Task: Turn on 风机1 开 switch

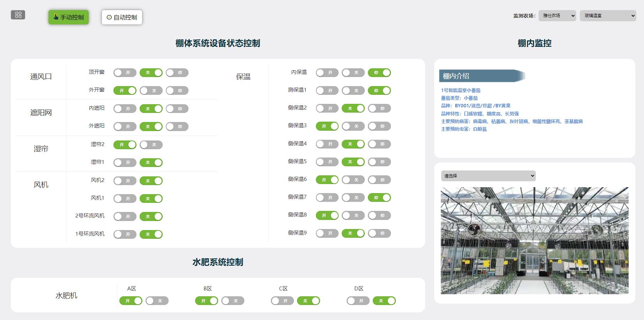Action: pyautogui.click(x=125, y=199)
